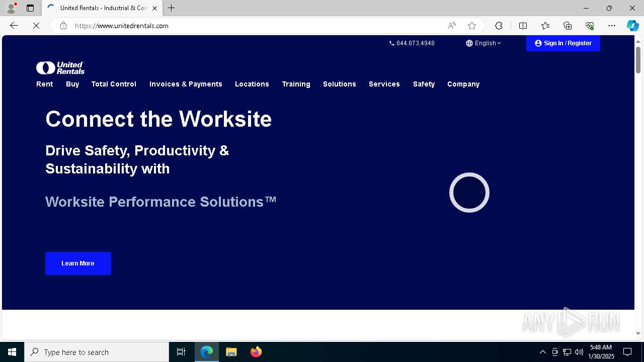Open the network tray icon
Viewport: 644px width, 362px height.
pyautogui.click(x=567, y=352)
